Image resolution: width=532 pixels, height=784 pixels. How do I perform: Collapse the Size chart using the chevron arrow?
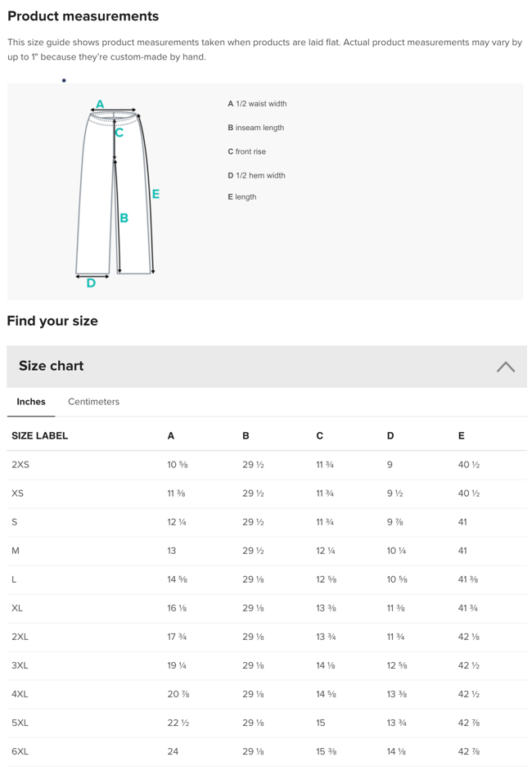pyautogui.click(x=506, y=367)
